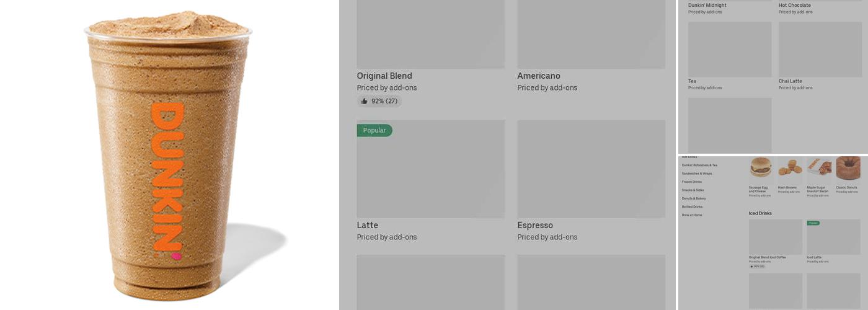Viewport: 868px width, 310px height.
Task: Select Snacks & Sides in the sidebar
Action: (x=693, y=190)
